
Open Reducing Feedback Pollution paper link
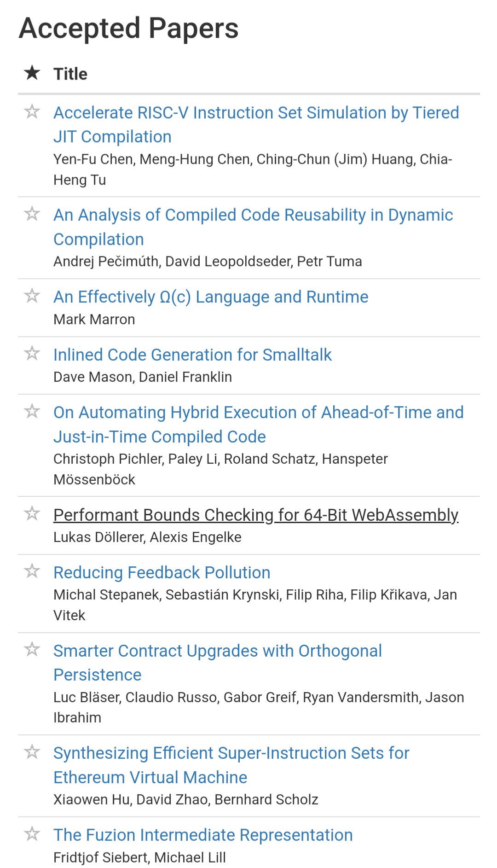coord(162,573)
